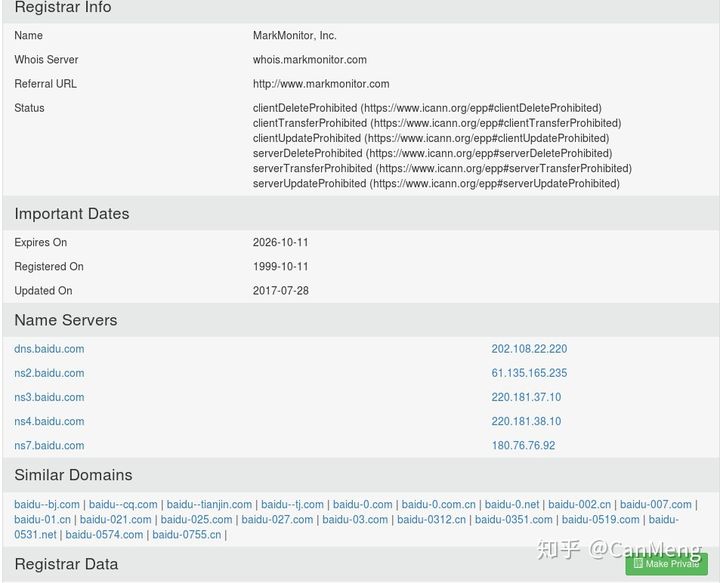Click the Registrar Data section header

pos(66,564)
